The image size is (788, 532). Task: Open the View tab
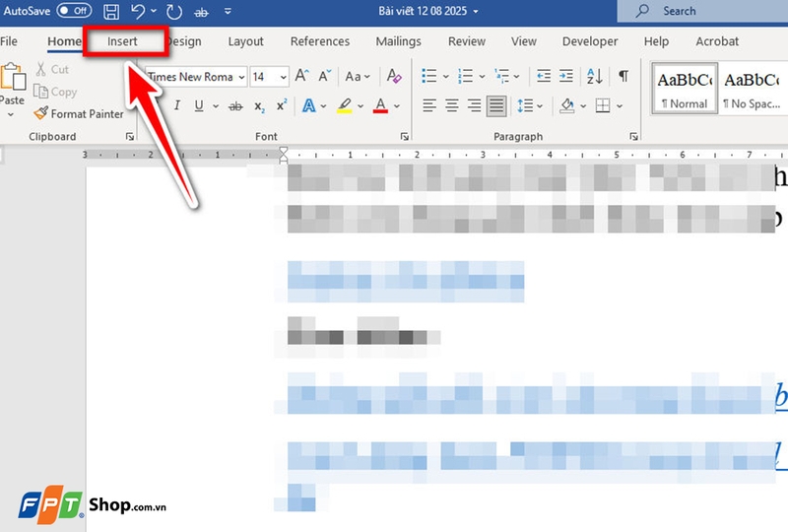524,41
